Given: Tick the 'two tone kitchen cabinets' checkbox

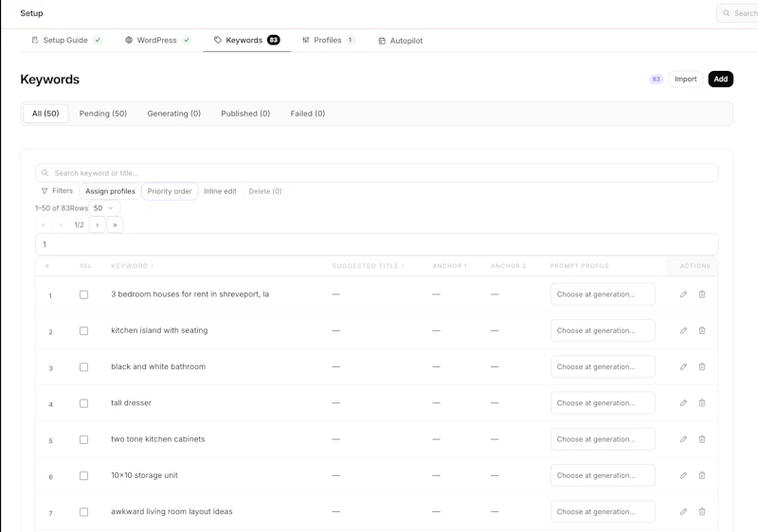Looking at the screenshot, I should 83,439.
